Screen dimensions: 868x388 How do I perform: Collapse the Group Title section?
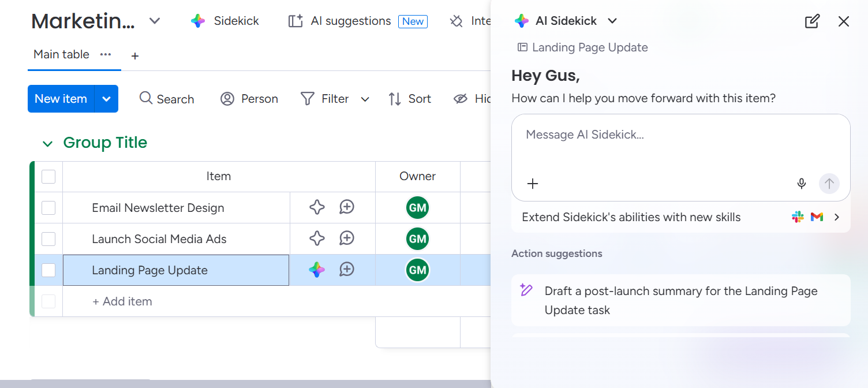(x=47, y=143)
